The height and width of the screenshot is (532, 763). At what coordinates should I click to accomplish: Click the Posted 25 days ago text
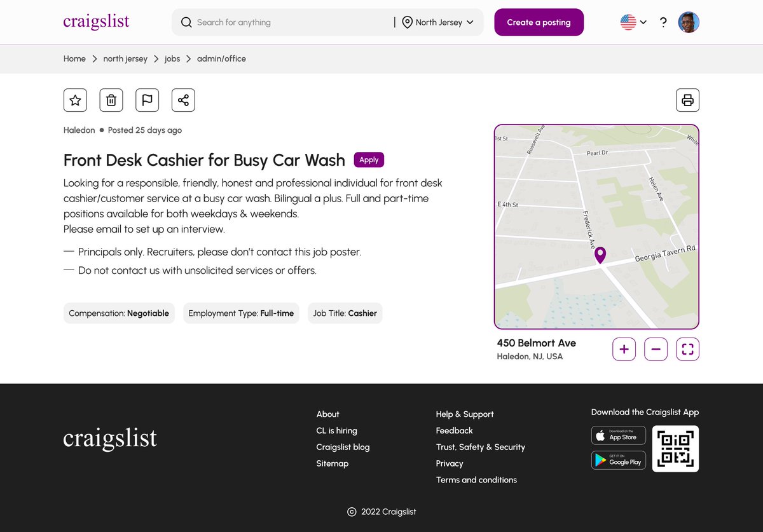coord(145,130)
